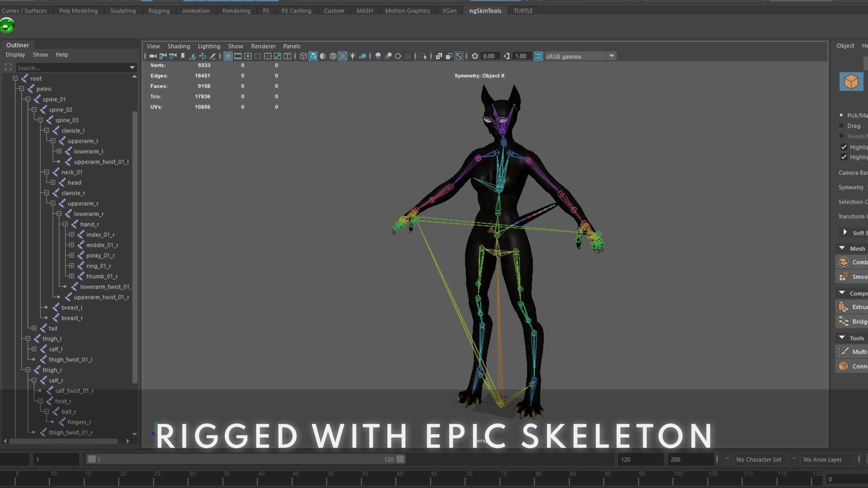
Task: Open the sRGB gamma dropdown
Action: 611,56
